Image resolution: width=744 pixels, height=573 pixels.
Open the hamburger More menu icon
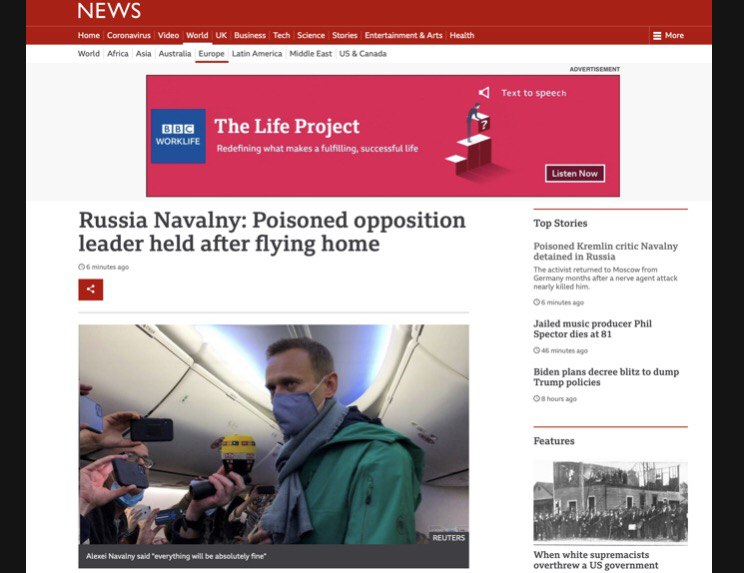(x=657, y=36)
